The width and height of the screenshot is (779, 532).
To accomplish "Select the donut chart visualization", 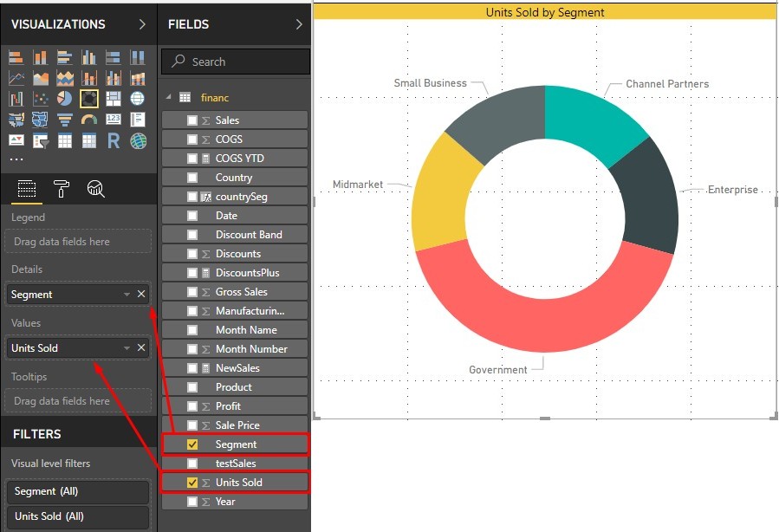I will point(89,99).
